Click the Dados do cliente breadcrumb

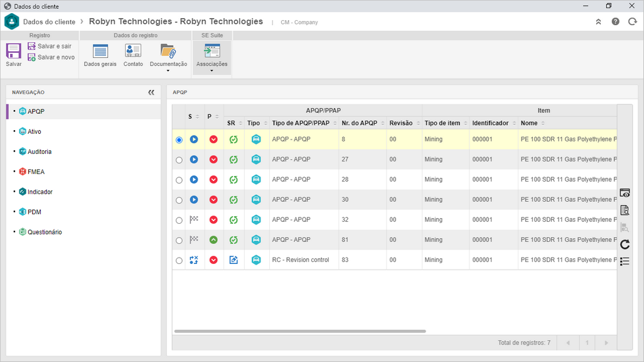tap(50, 22)
